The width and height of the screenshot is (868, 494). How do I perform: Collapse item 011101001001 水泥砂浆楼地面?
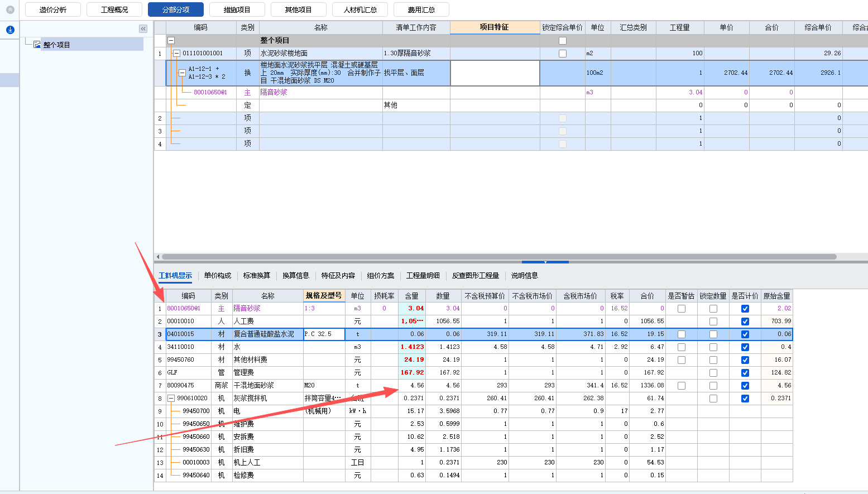tap(176, 53)
